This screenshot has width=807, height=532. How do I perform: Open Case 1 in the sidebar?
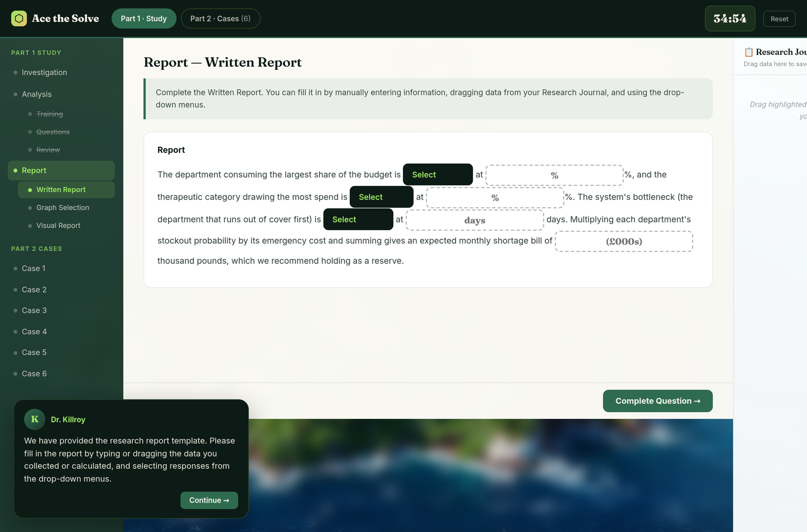coord(61,269)
